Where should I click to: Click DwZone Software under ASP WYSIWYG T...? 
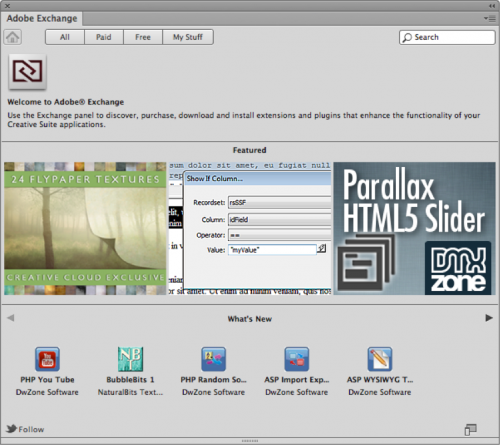(x=380, y=392)
